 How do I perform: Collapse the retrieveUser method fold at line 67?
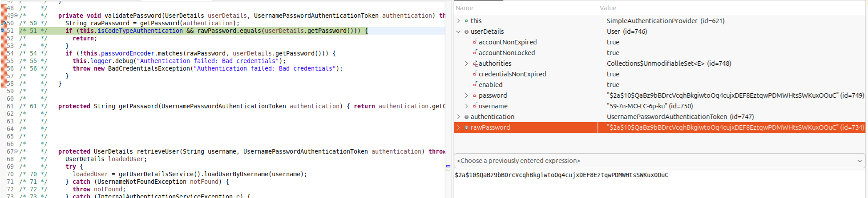(16, 151)
